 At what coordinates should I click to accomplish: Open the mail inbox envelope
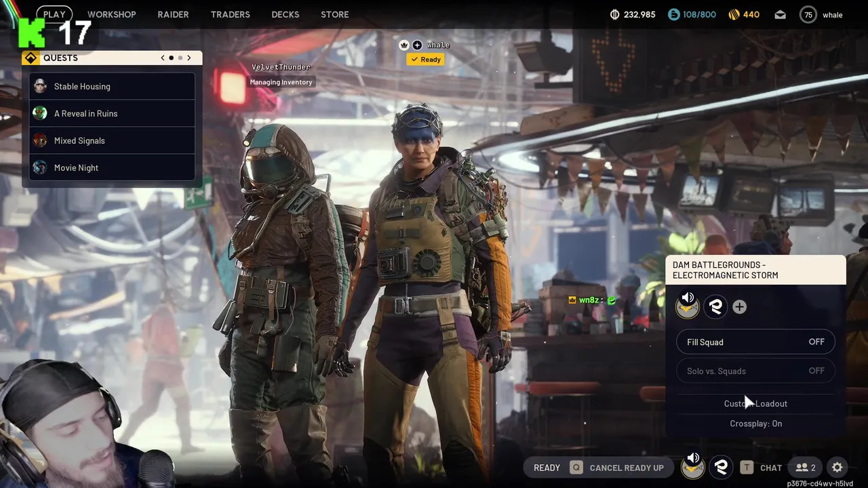click(x=781, y=14)
